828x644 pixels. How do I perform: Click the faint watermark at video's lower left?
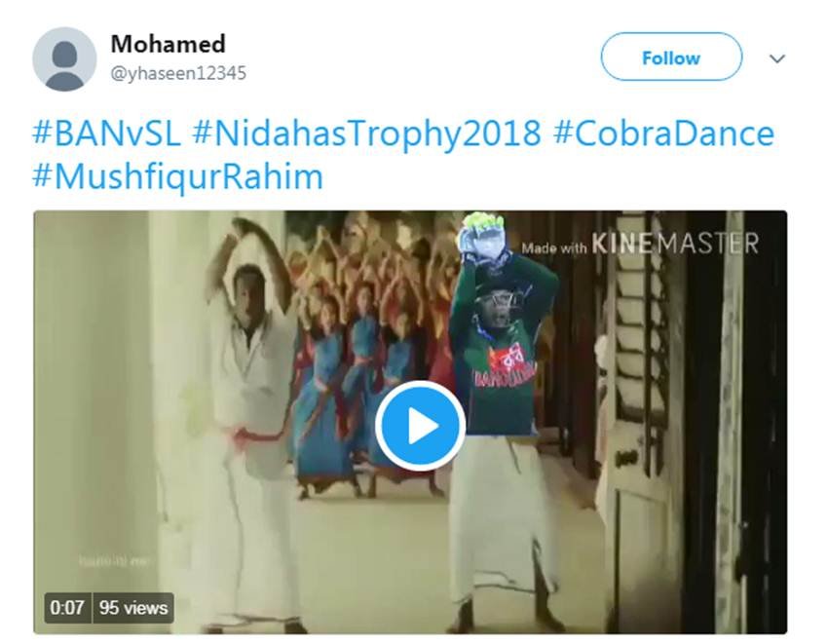click(x=112, y=560)
